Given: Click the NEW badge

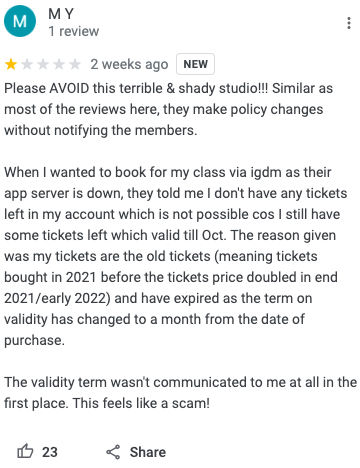Looking at the screenshot, I should 195,64.
